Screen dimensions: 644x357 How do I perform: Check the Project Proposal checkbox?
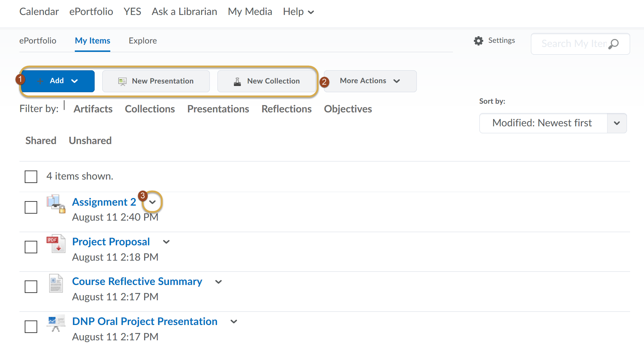click(x=31, y=247)
